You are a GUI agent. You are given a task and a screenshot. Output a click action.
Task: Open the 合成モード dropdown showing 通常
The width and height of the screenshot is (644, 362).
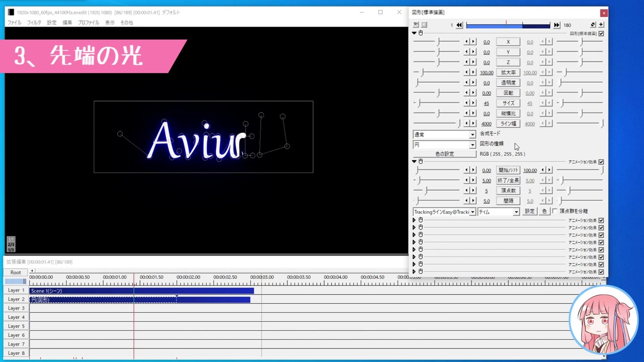pyautogui.click(x=444, y=135)
